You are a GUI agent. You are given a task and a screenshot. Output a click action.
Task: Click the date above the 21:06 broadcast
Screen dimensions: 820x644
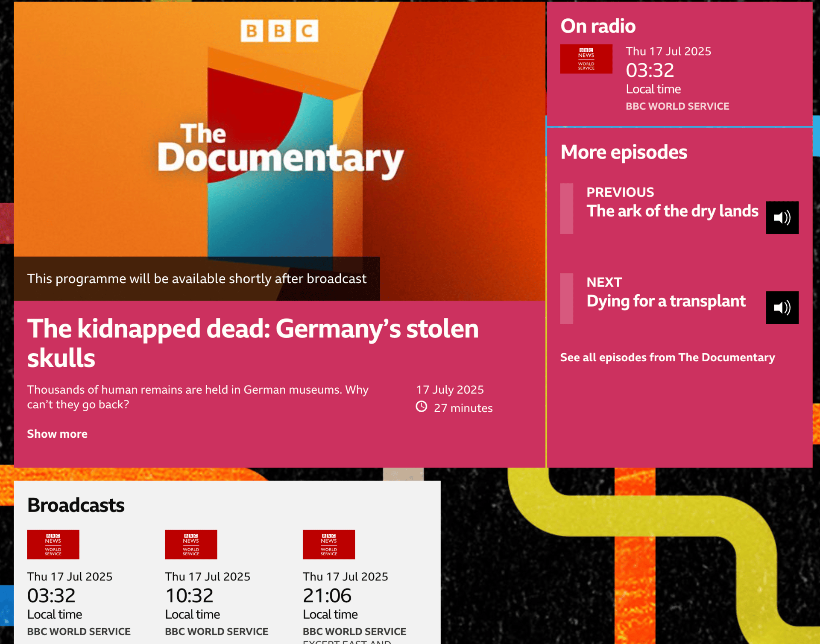tap(346, 577)
